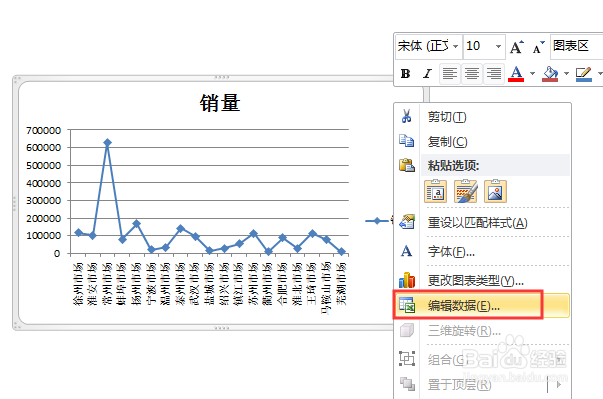This screenshot has height=399, width=603.
Task: Click the top chart frame resize handle
Action: coord(222,77)
